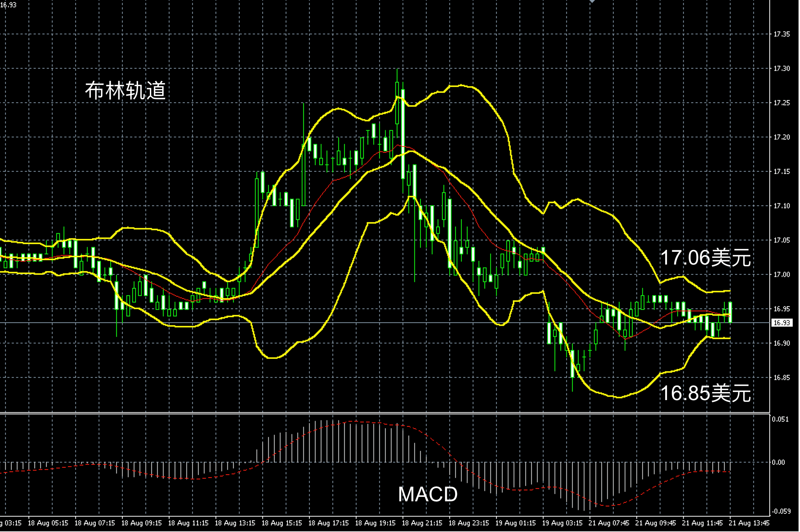
Task: Click the current price tag 16.93
Action: 781,323
